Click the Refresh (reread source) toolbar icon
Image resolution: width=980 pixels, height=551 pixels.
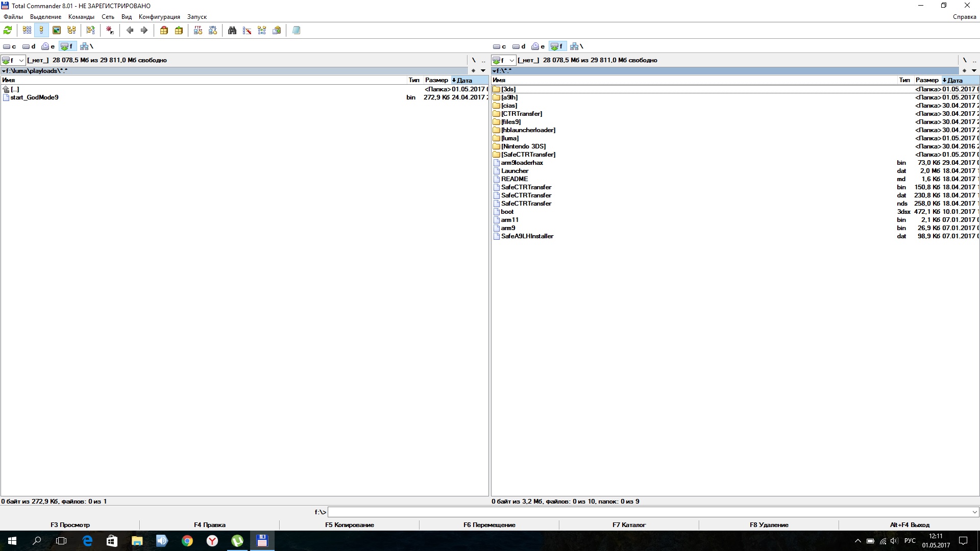tap(8, 31)
